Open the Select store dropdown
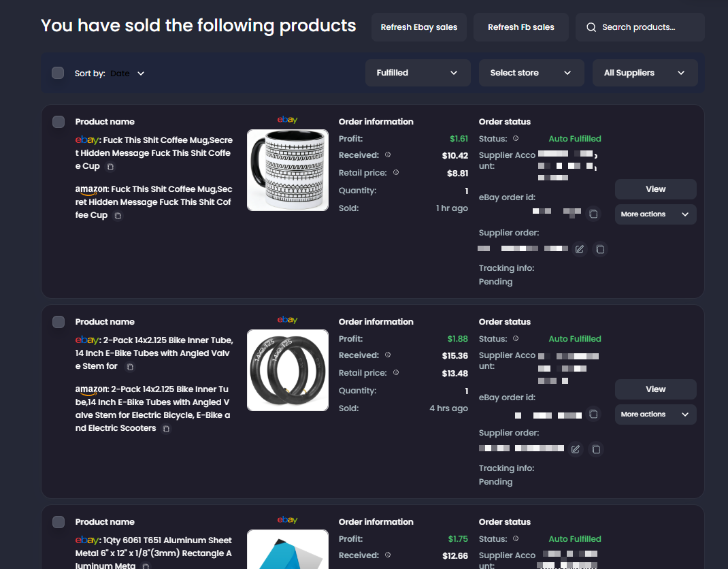Screen dimensions: 728x569 coord(531,73)
